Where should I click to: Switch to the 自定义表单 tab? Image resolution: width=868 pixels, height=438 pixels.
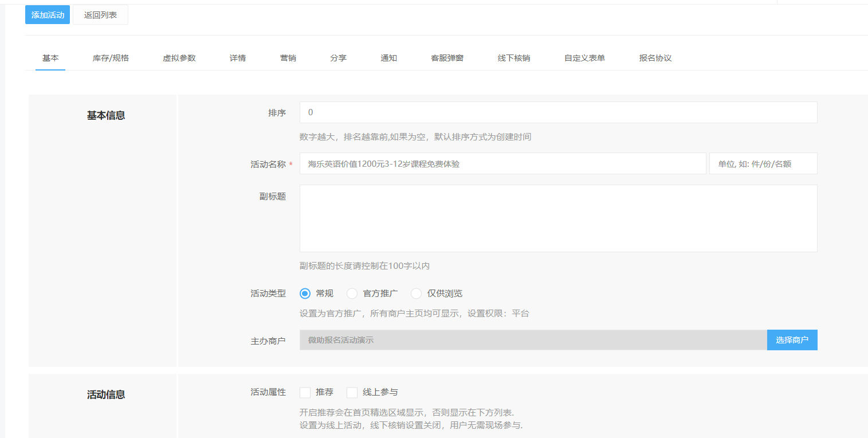583,58
